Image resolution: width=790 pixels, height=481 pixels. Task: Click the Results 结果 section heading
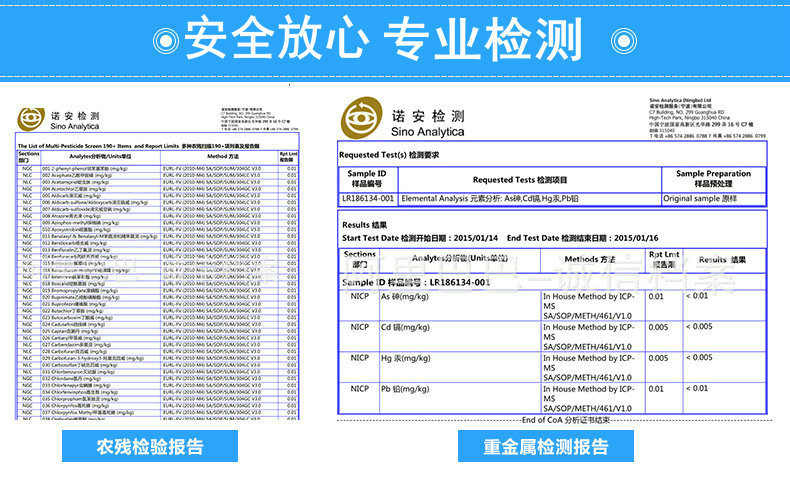[x=364, y=225]
